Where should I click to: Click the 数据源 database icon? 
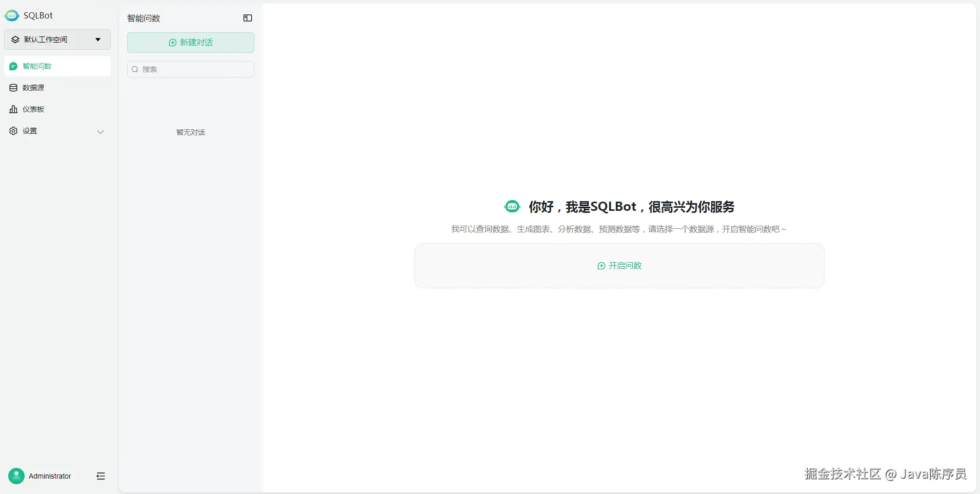click(13, 88)
